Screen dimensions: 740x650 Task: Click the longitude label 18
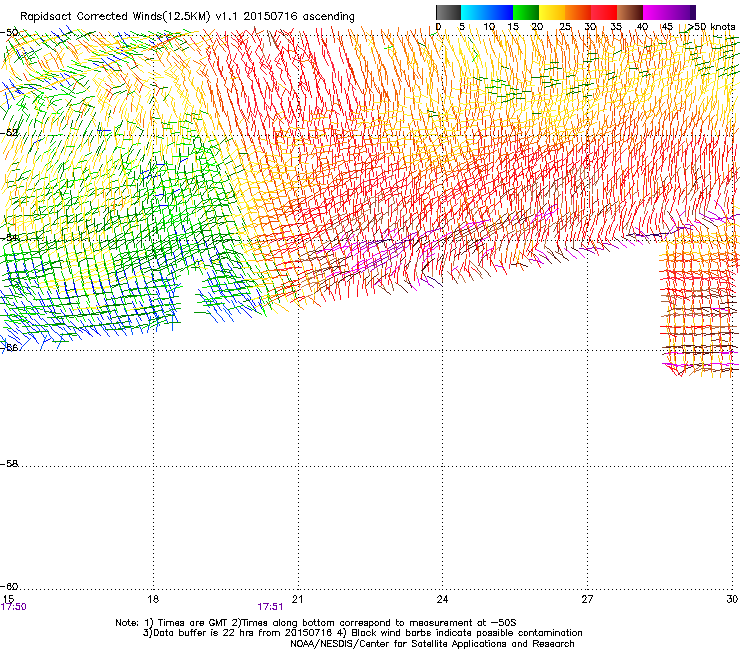point(153,599)
